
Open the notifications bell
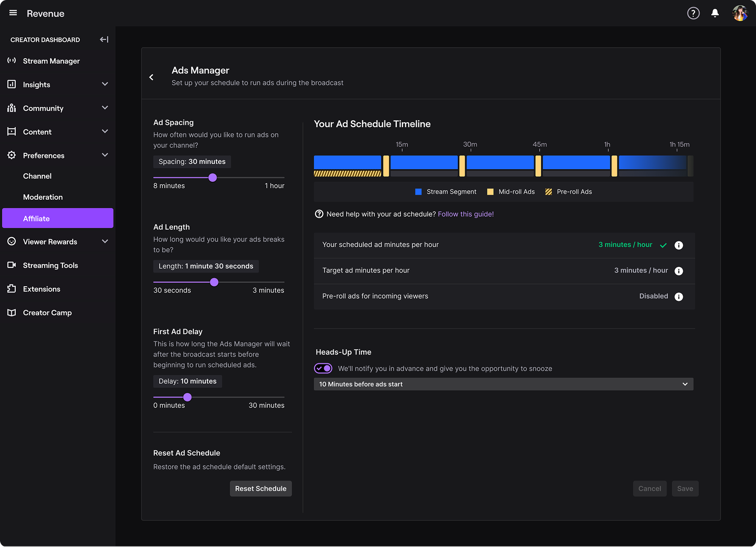(x=715, y=13)
